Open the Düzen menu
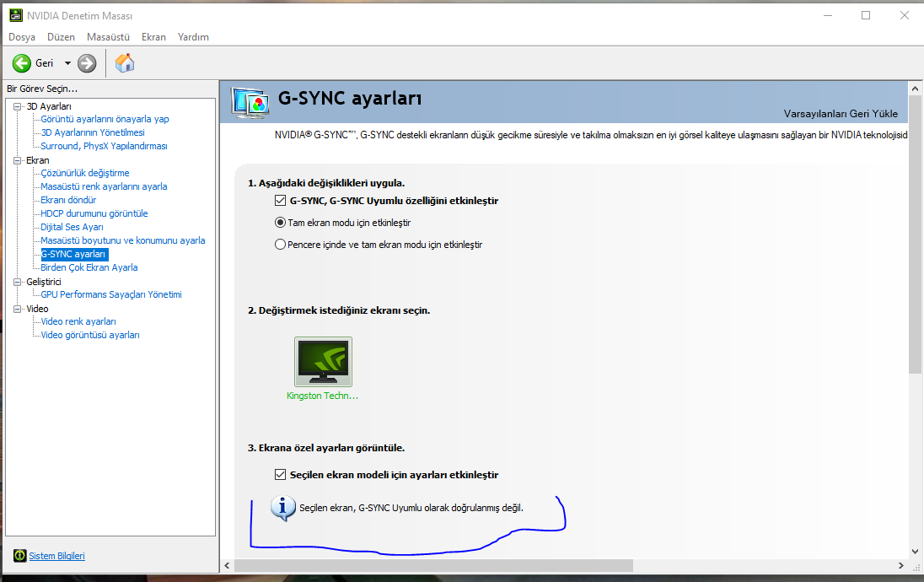 pos(61,36)
